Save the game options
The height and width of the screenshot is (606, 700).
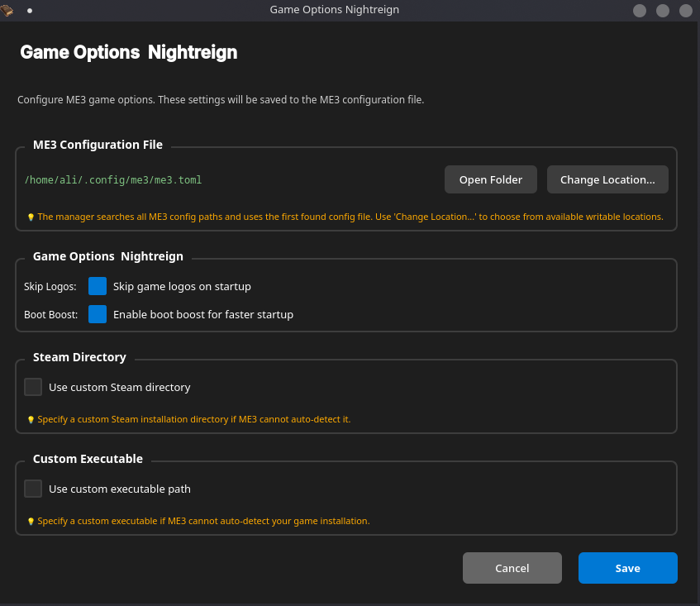(627, 568)
